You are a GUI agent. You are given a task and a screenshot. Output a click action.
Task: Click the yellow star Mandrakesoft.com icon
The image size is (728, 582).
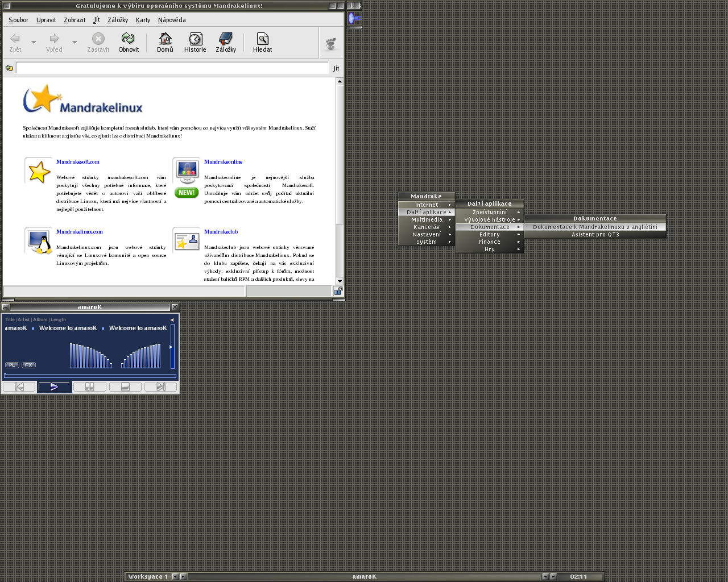coord(39,172)
